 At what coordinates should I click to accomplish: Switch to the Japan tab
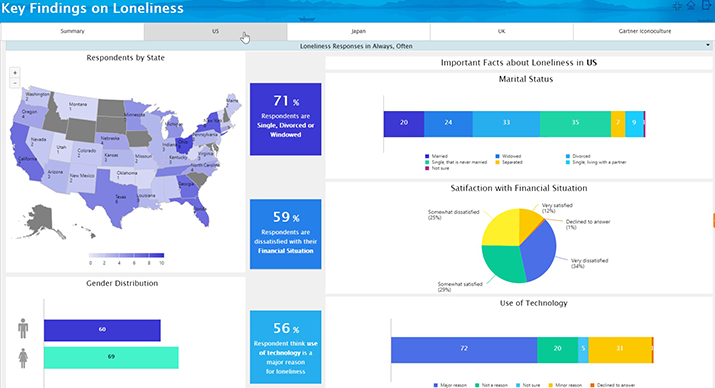pyautogui.click(x=358, y=31)
